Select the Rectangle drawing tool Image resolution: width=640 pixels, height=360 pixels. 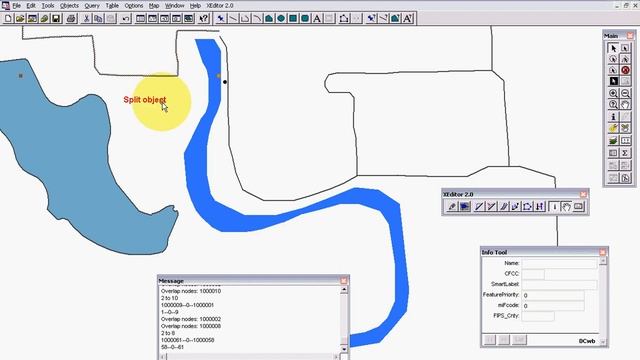(x=293, y=18)
